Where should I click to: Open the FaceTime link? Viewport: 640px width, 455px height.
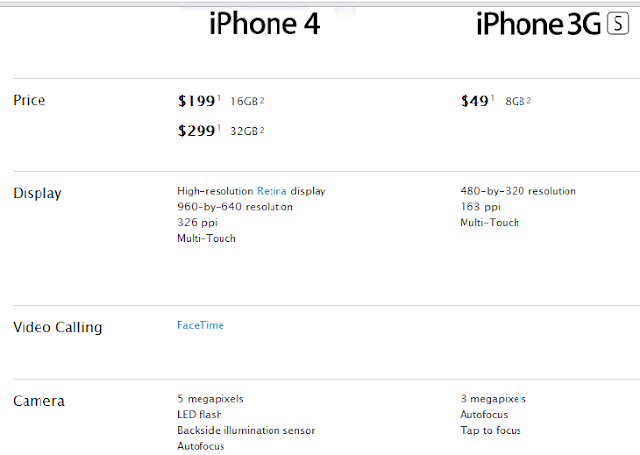(x=199, y=326)
